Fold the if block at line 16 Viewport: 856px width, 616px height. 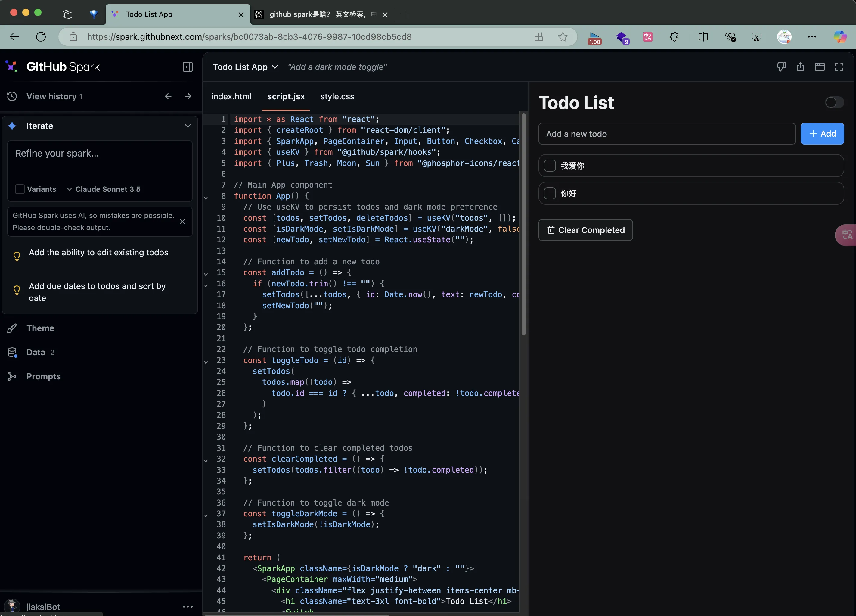coord(206,285)
